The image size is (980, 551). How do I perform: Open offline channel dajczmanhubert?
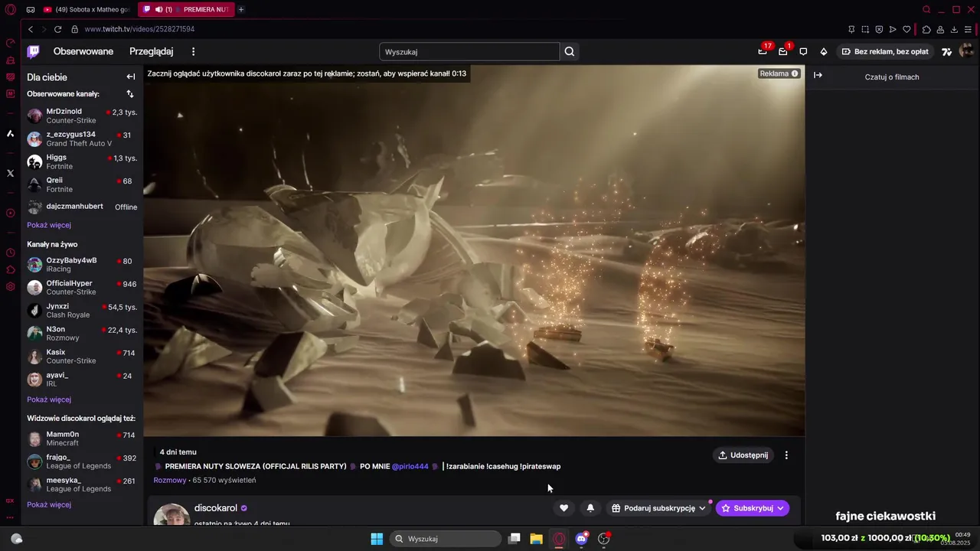(82, 207)
